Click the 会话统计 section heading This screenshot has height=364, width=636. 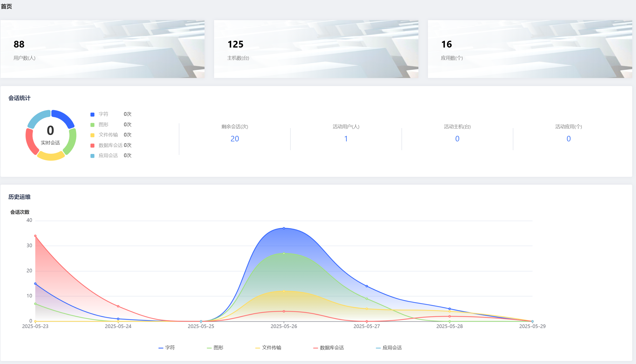(x=19, y=98)
